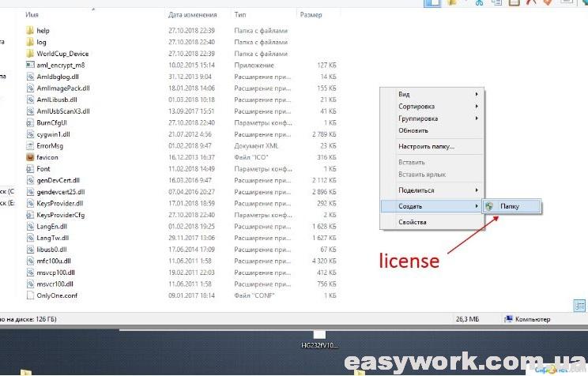This screenshot has width=588, height=376.
Task: Select the help folder icon
Action: click(x=30, y=31)
